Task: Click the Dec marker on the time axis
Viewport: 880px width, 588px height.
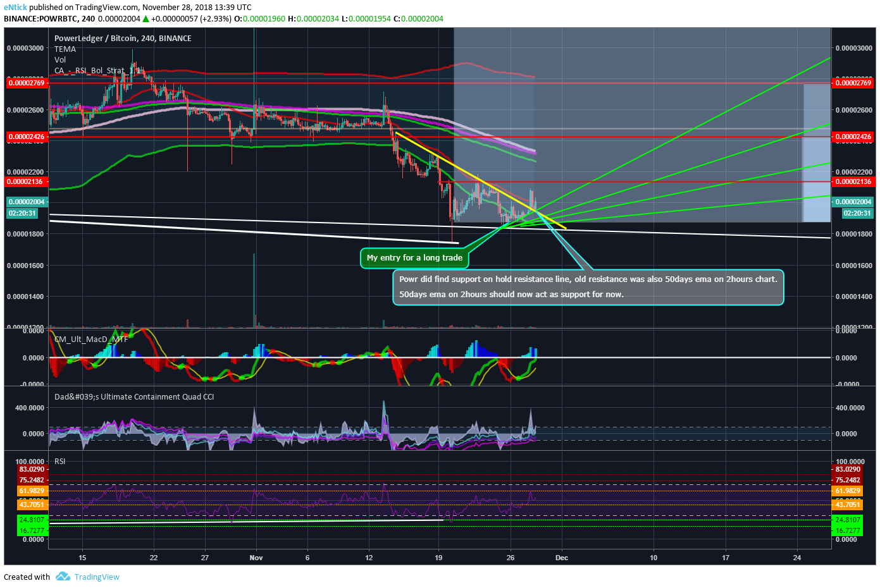Action: (562, 558)
